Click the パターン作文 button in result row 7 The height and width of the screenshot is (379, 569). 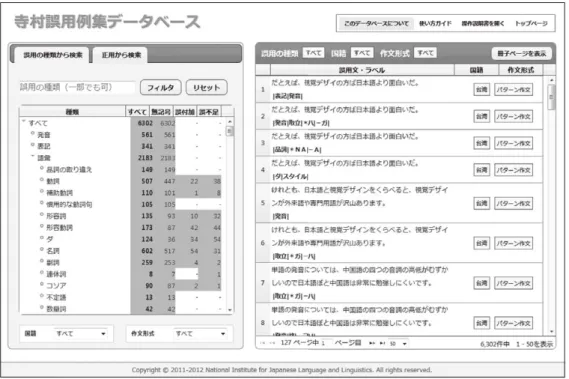pyautogui.click(x=513, y=283)
